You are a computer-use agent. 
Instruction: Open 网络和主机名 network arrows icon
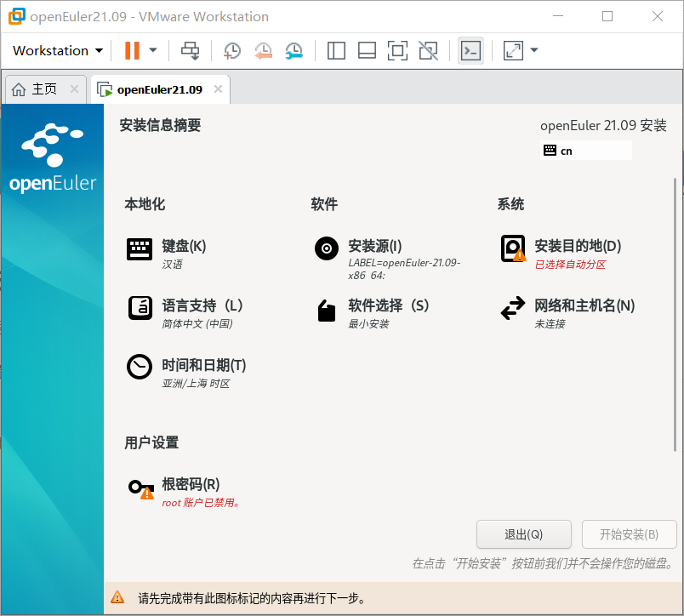[x=513, y=308]
